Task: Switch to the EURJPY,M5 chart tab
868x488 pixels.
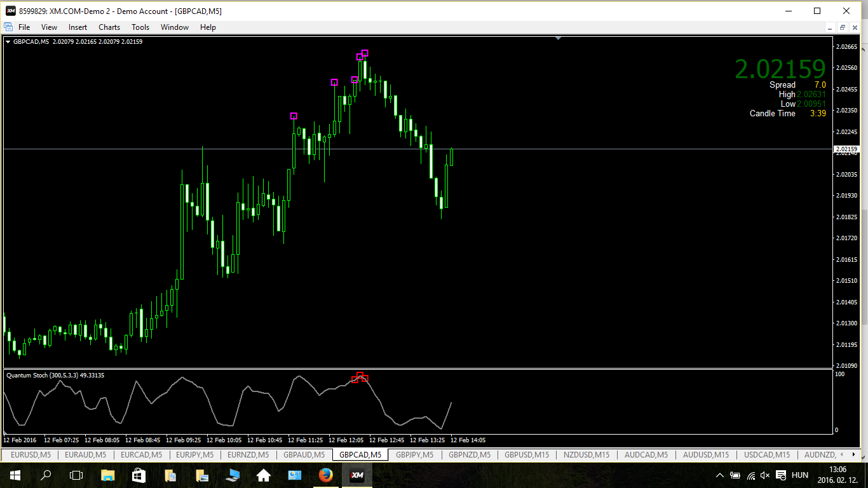Action: pos(196,454)
